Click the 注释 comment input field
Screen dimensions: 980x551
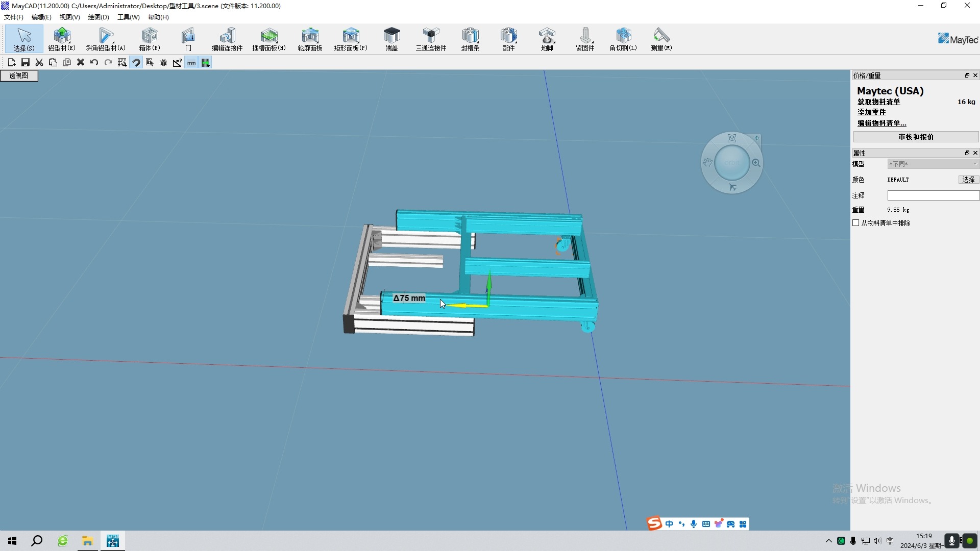tap(933, 195)
